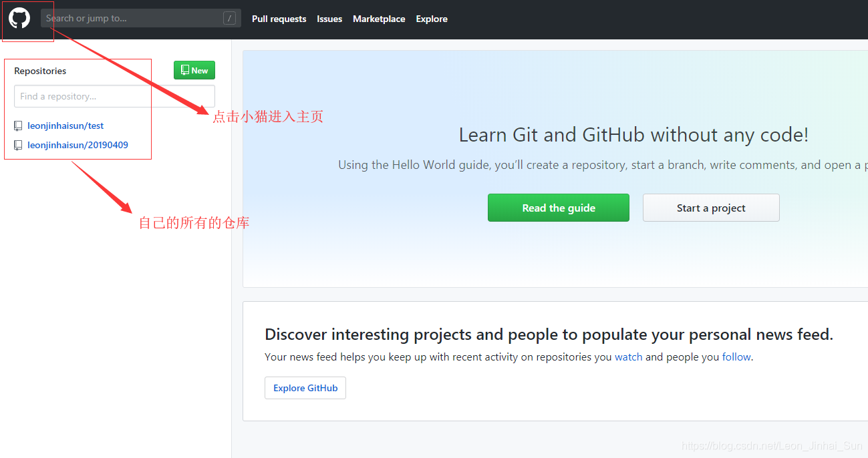The height and width of the screenshot is (458, 868).
Task: Click the Learn Git and GitHub heading
Action: 633,135
